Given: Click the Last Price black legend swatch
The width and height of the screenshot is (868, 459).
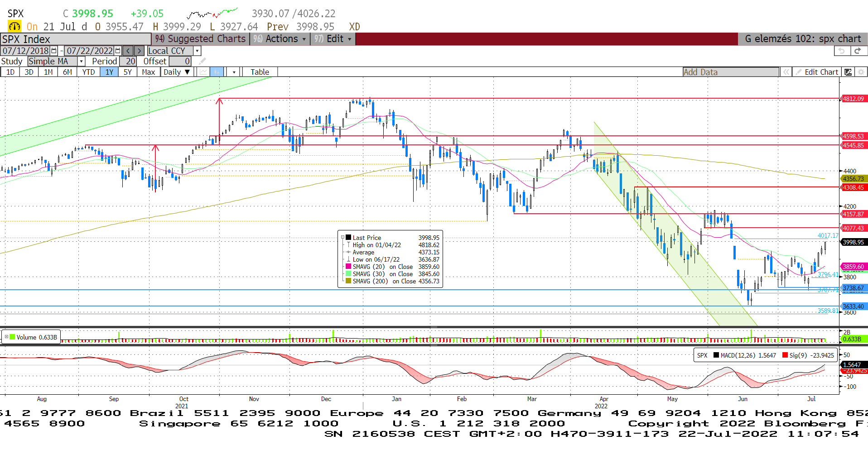Looking at the screenshot, I should point(348,238).
